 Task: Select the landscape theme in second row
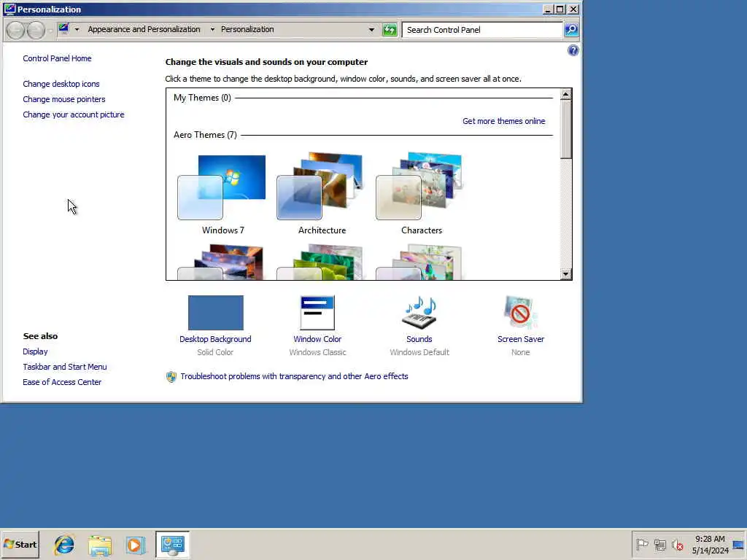coord(222,262)
